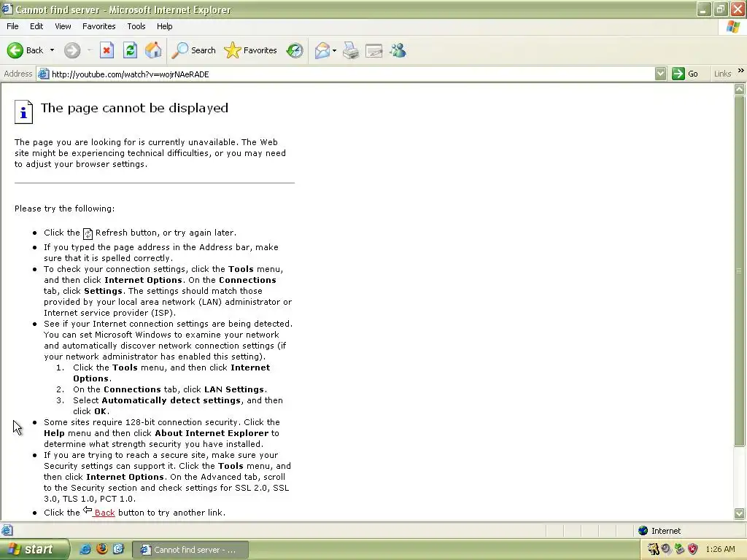This screenshot has width=747, height=560.
Task: Open the Back history dropdown arrow
Action: (52, 50)
